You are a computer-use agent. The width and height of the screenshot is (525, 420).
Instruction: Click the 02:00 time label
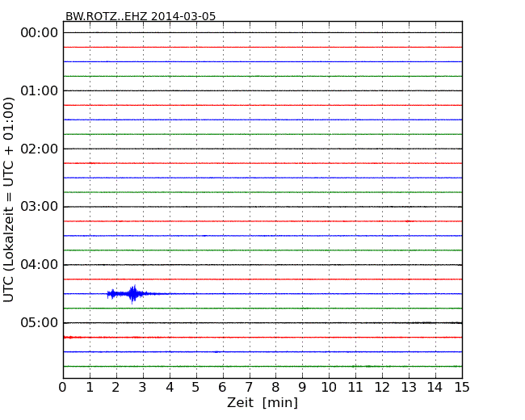(40, 149)
